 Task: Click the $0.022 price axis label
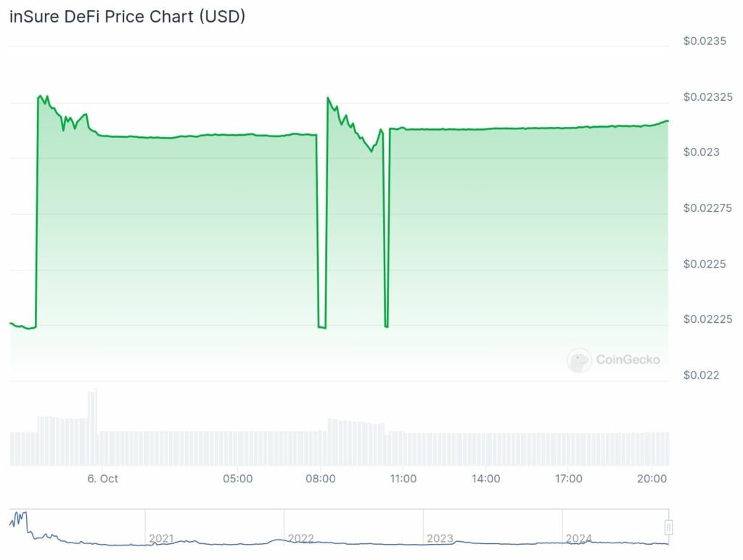701,375
